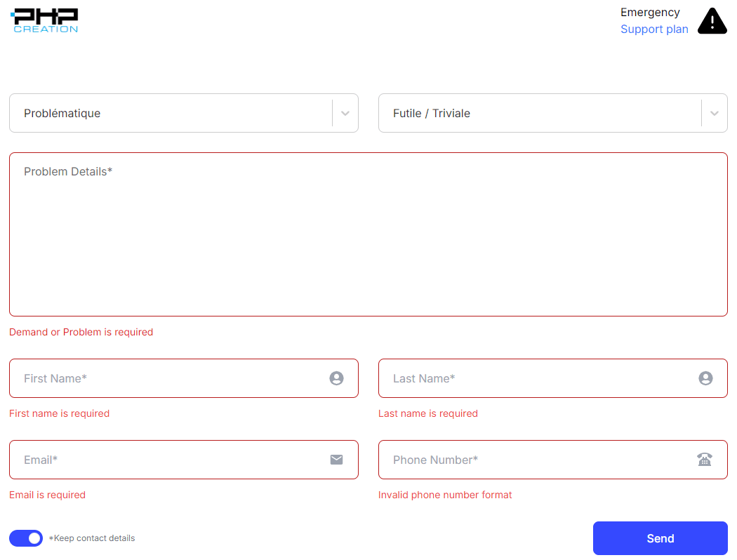737x560 pixels.
Task: Click the Invalid phone number format error message
Action: 445,495
